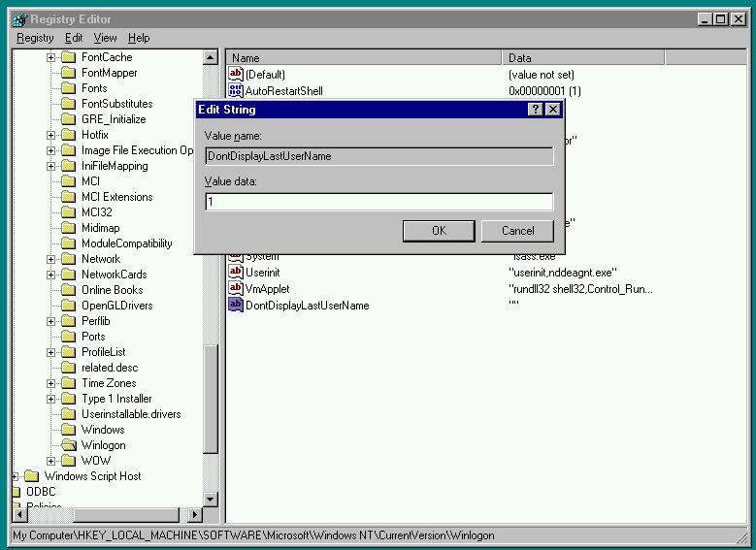Click the Windows folder icon

(69, 430)
